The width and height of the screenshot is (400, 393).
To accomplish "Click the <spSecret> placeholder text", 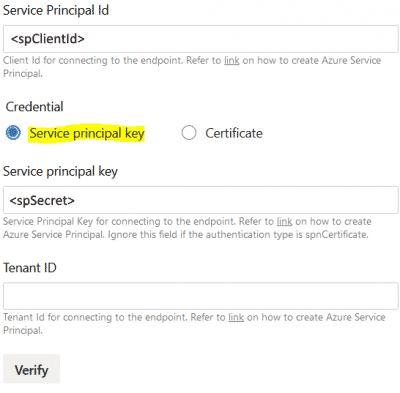I will (42, 200).
